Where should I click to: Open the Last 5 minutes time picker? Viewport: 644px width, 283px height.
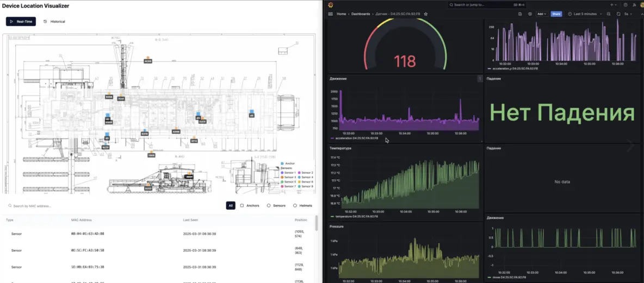(x=585, y=14)
